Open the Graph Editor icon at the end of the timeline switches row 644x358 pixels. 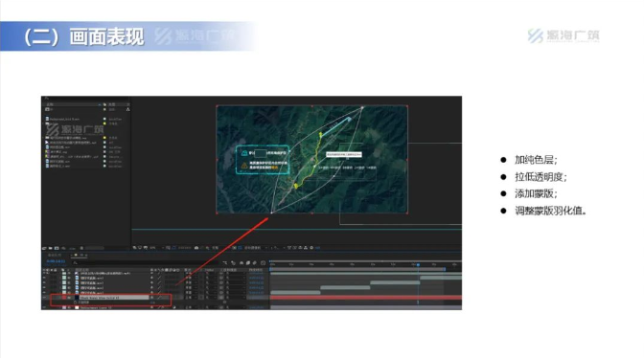click(x=264, y=263)
